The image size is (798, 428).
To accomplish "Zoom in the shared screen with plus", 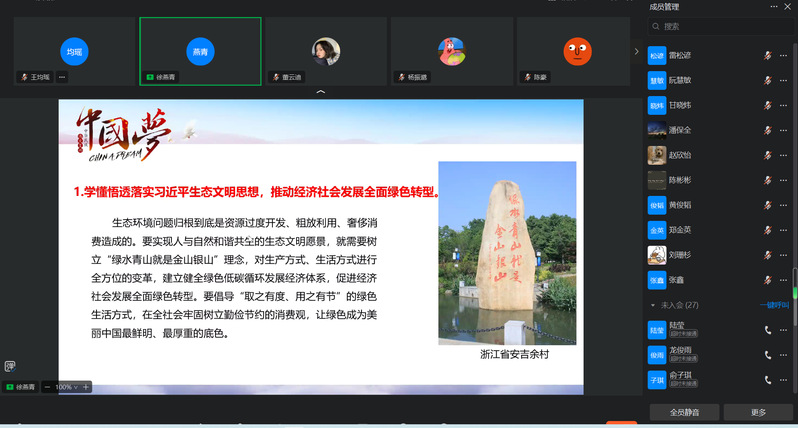I will (x=86, y=386).
